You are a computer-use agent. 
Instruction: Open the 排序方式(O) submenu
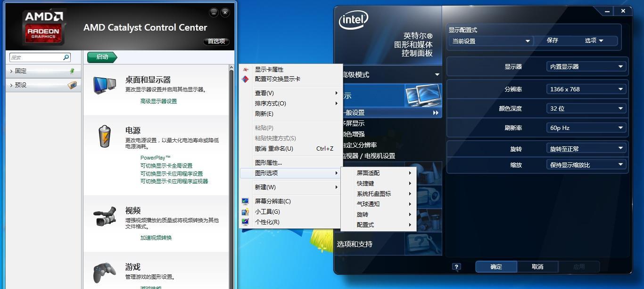[x=290, y=104]
